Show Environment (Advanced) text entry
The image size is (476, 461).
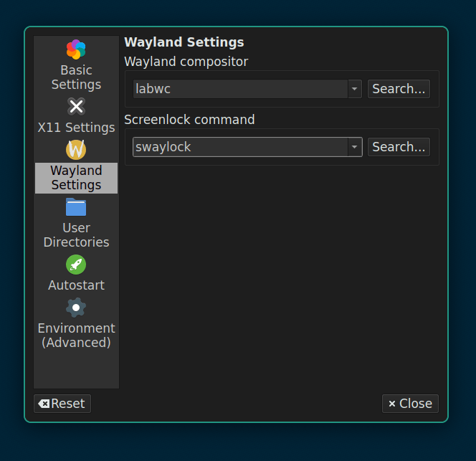pyautogui.click(x=76, y=336)
